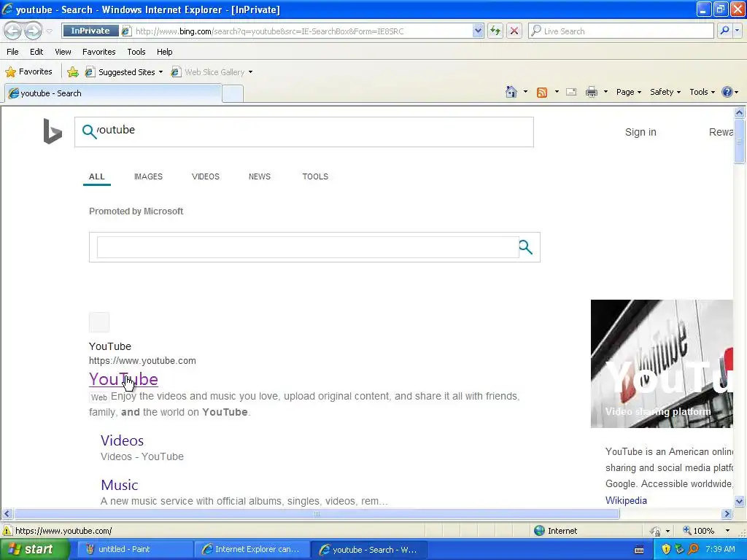
Task: Click the YouTube building thumbnail image
Action: [x=662, y=364]
